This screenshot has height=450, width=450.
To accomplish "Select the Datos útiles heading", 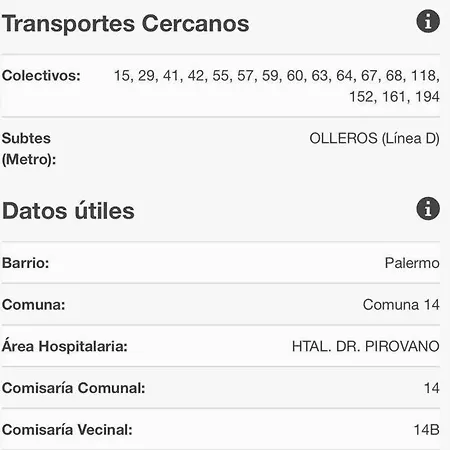I will click(x=68, y=211).
